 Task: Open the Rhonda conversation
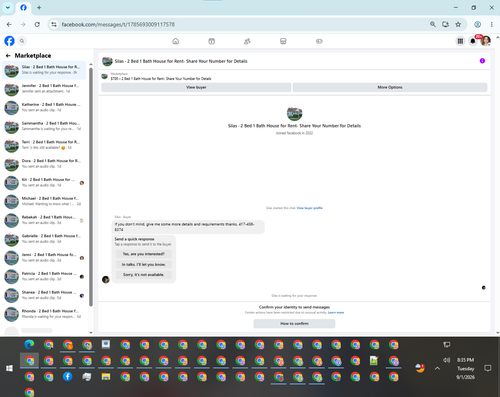click(x=44, y=314)
